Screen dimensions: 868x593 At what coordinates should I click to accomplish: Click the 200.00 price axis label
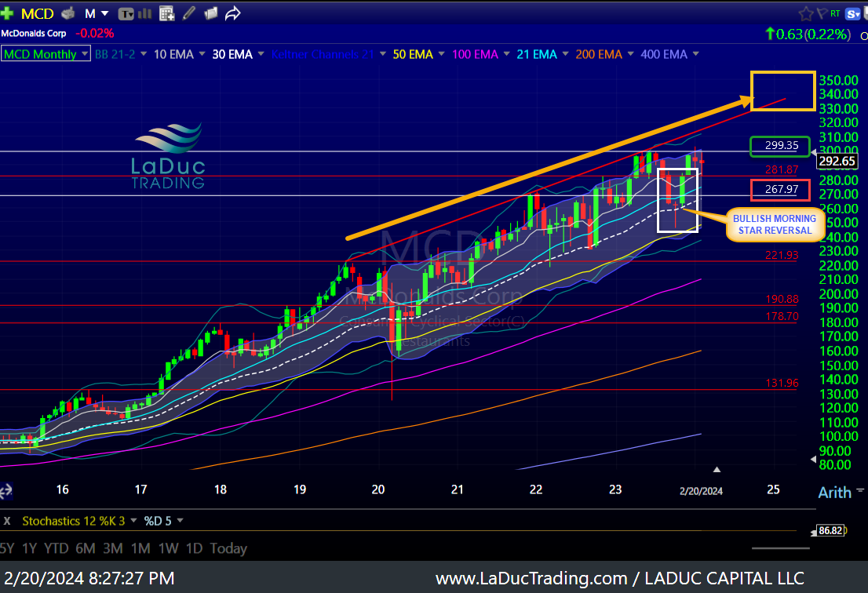pyautogui.click(x=839, y=293)
